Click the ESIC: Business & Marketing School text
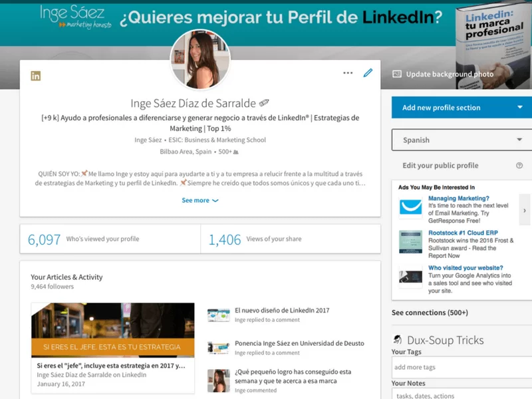532x399 pixels. (217, 140)
